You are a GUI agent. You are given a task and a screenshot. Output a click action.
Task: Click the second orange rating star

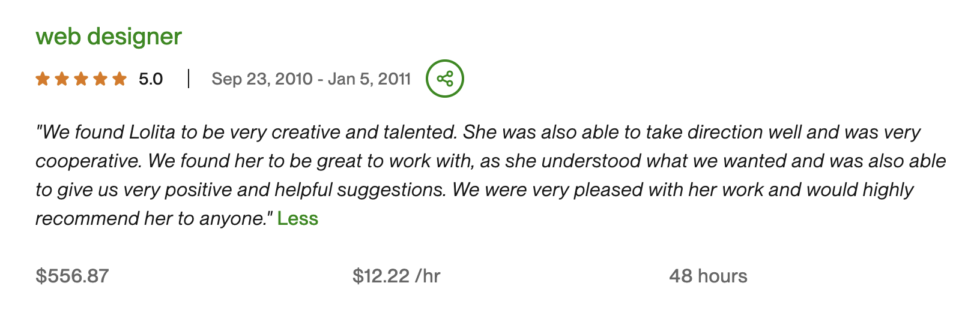point(62,79)
